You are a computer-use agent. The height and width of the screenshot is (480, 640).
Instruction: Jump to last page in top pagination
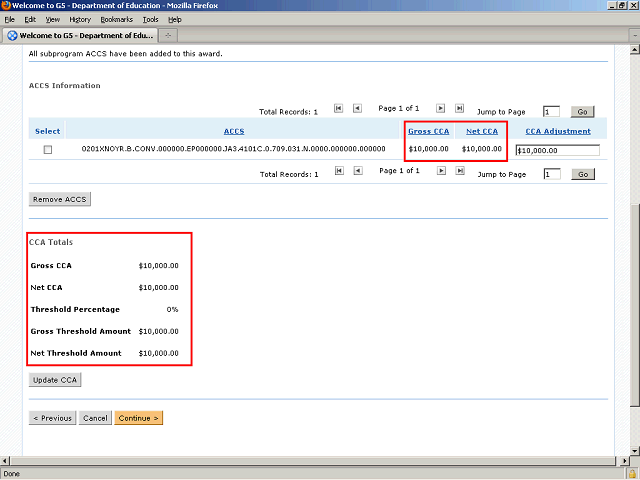click(459, 108)
